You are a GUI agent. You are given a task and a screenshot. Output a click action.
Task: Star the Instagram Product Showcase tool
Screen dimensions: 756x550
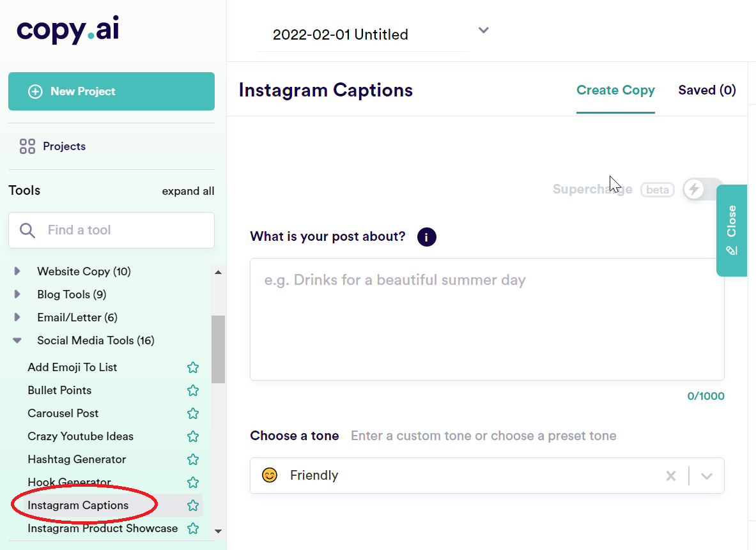coord(193,528)
